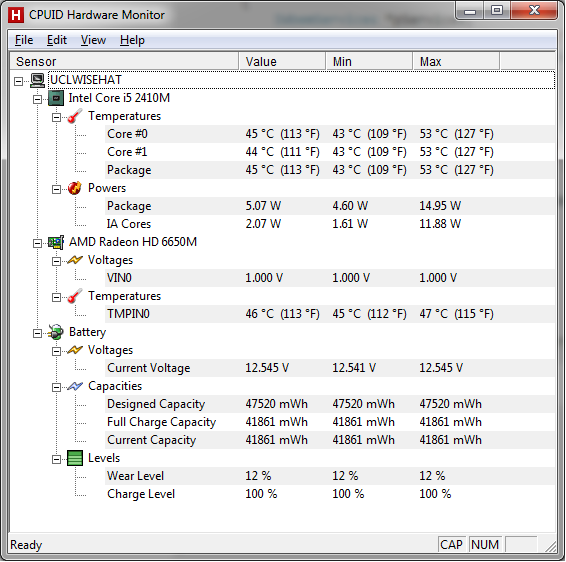Collapse the Powers section

click(x=56, y=189)
